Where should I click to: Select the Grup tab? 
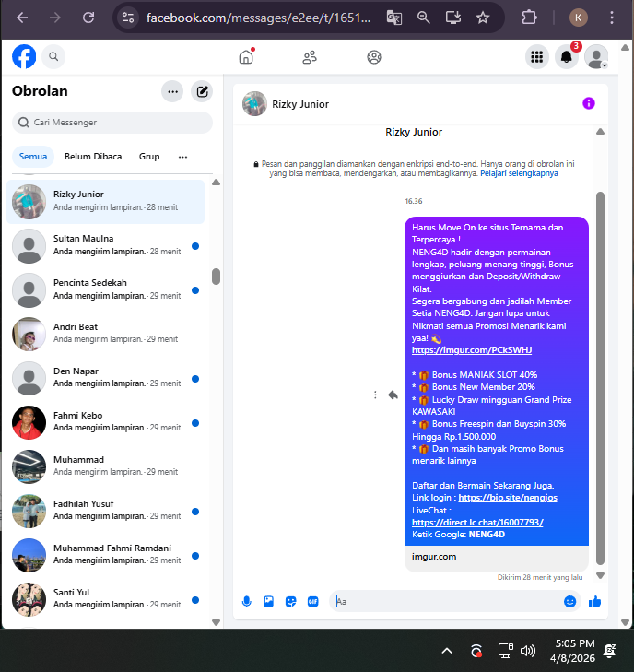[149, 157]
